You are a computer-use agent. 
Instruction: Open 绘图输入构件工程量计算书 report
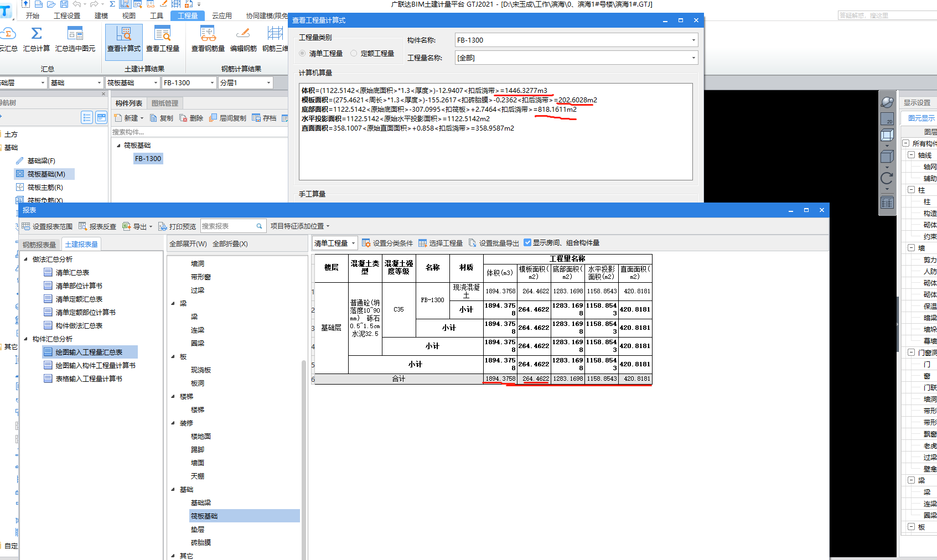coord(95,366)
